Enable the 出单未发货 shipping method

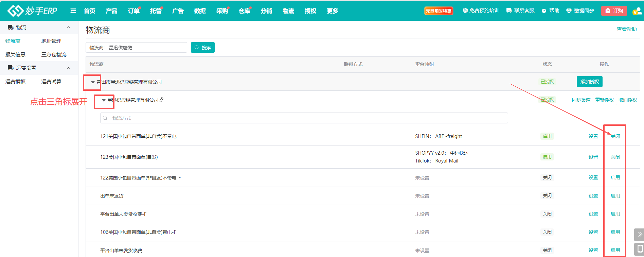[x=615, y=196]
